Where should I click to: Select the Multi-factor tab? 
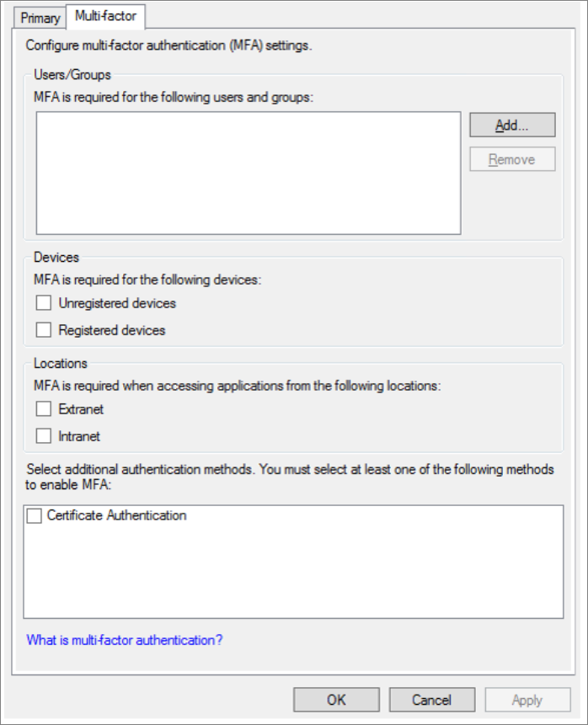104,17
